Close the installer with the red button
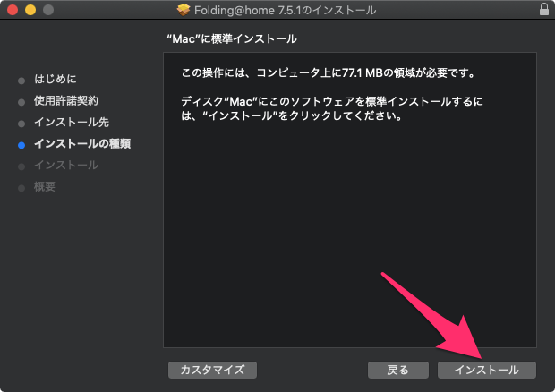The height and width of the screenshot is (392, 555). pos(13,10)
